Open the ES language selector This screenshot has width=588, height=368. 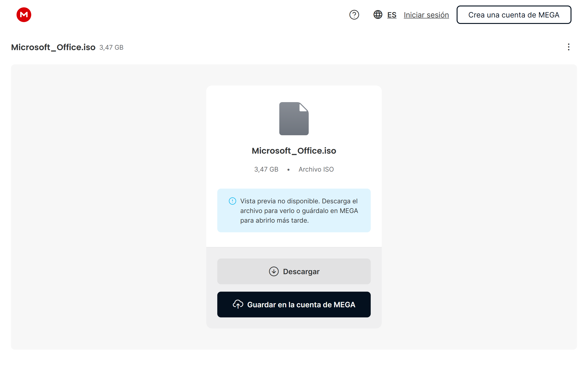coord(392,15)
